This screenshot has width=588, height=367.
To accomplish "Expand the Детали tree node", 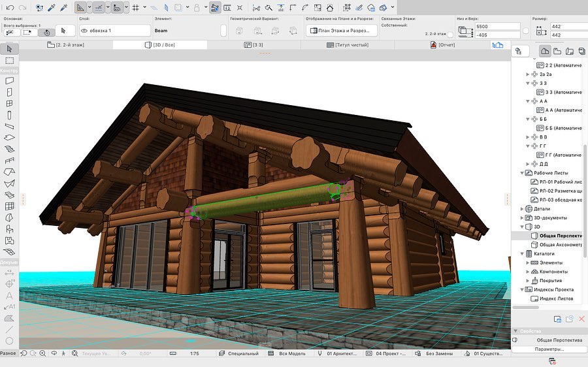I will (522, 209).
